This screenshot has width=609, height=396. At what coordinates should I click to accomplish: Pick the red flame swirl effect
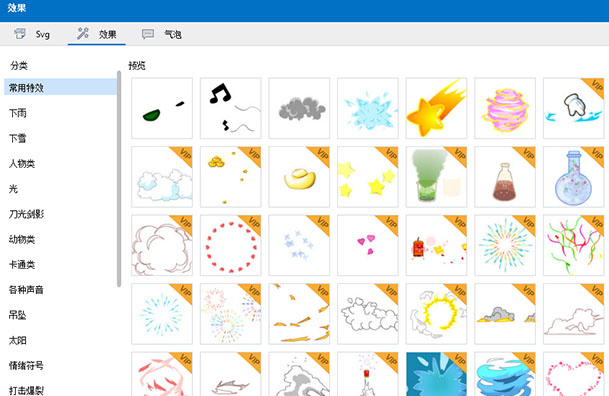pos(162,374)
